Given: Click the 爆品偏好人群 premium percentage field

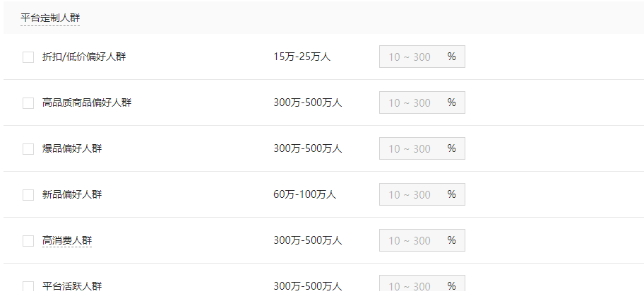Looking at the screenshot, I should pyautogui.click(x=411, y=149).
